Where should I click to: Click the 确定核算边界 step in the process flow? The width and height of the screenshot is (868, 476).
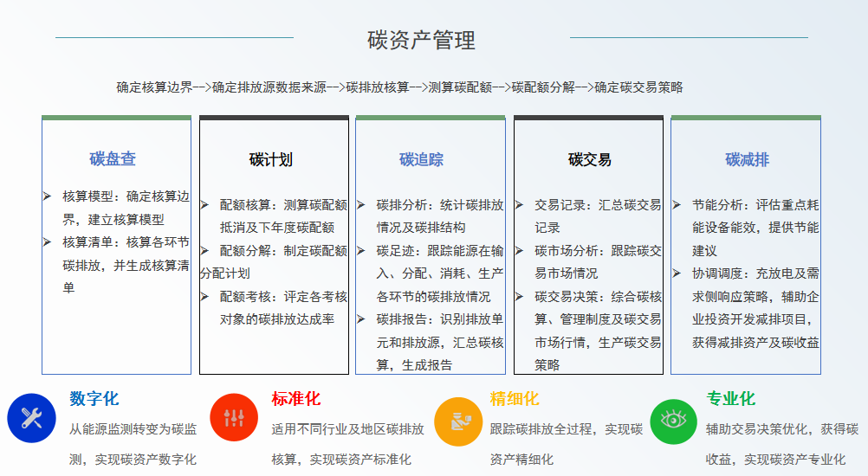point(155,87)
